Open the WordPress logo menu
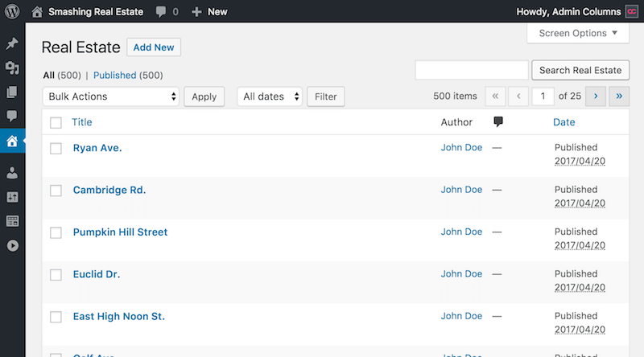This screenshot has width=644, height=357. [x=12, y=11]
